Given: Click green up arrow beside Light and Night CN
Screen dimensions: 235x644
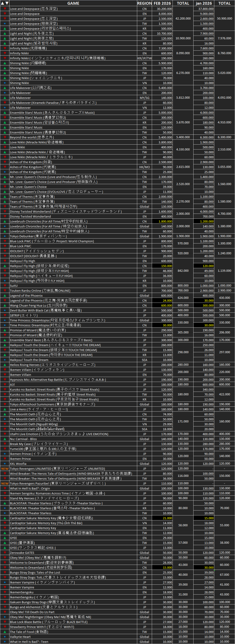Looking at the screenshot, I should [x=5, y=33].
